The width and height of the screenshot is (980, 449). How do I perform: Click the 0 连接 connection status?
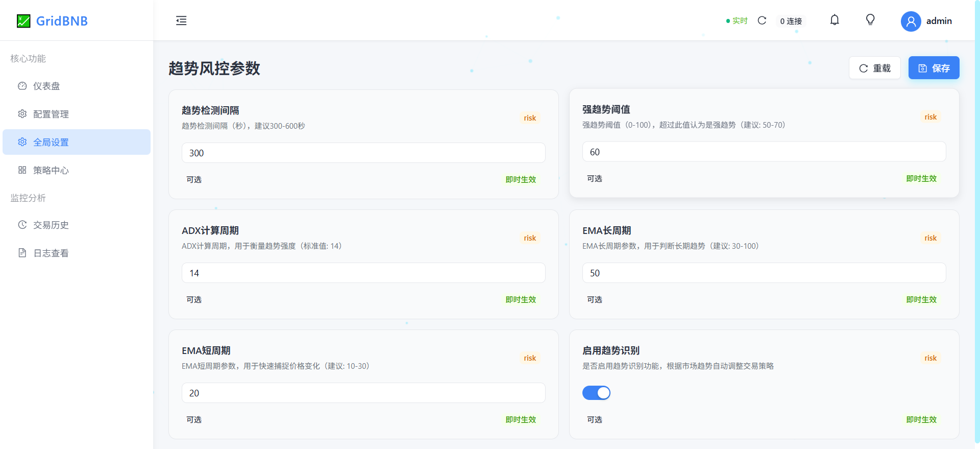[791, 21]
